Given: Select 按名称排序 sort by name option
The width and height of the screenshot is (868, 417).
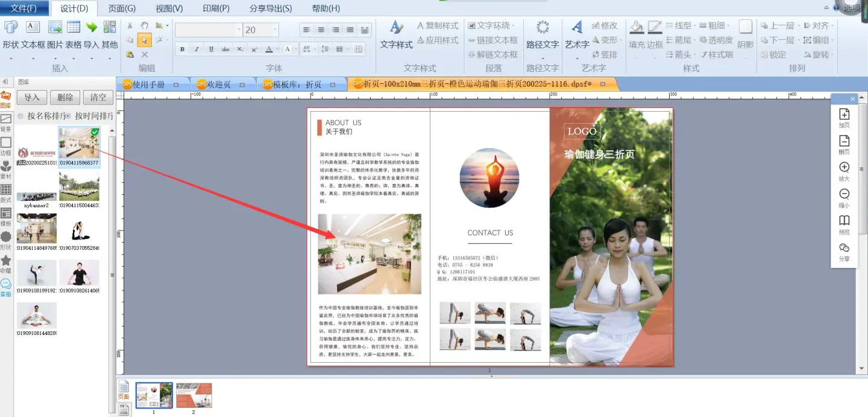Looking at the screenshot, I should point(21,116).
